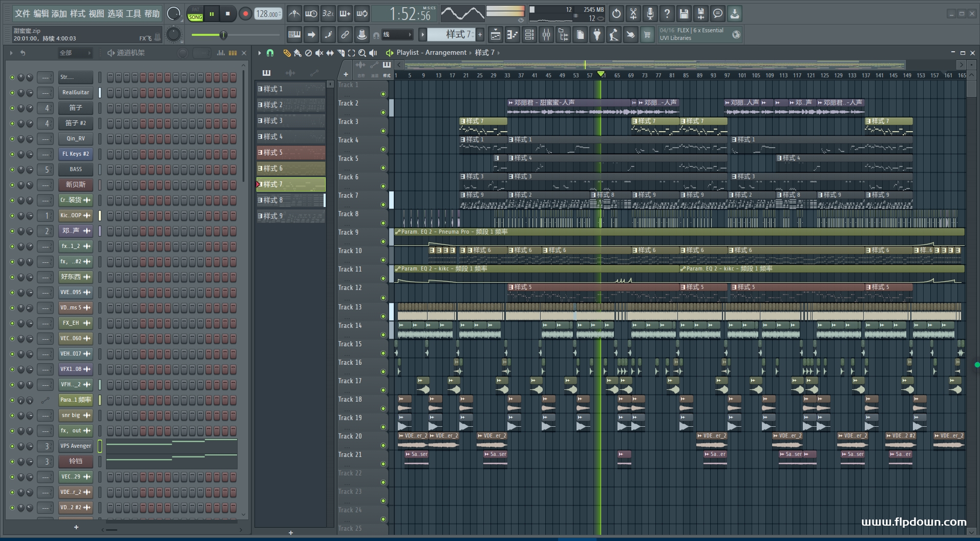Mute playlist Track 2
Screen dimensions: 980x541
click(x=383, y=112)
